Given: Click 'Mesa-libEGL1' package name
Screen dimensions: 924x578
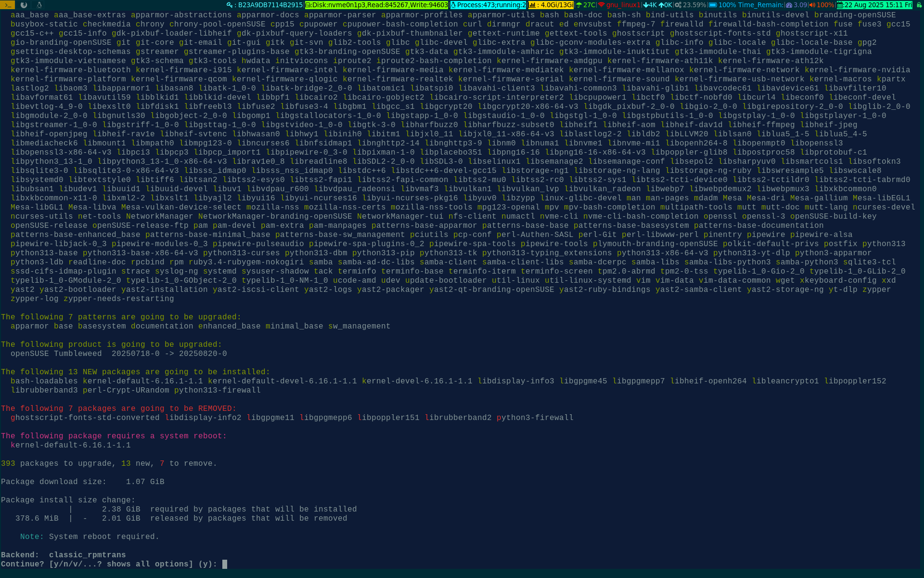Looking at the screenshot, I should pos(882,198).
